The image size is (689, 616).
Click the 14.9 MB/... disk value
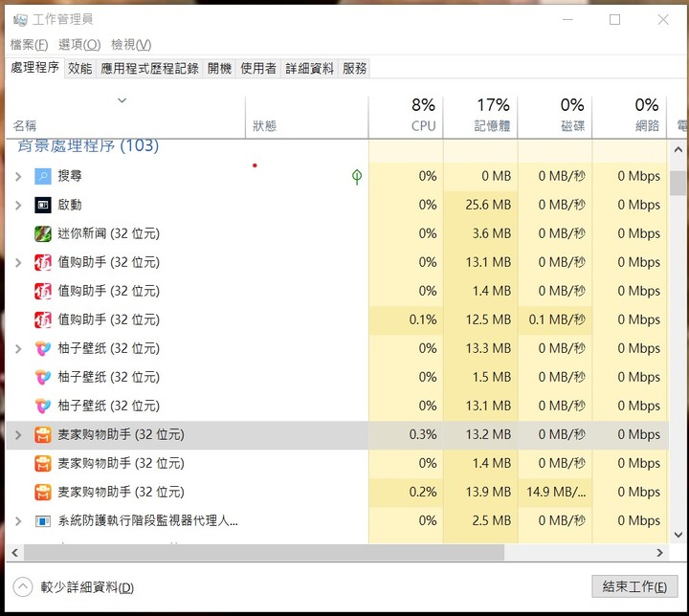coord(556,492)
